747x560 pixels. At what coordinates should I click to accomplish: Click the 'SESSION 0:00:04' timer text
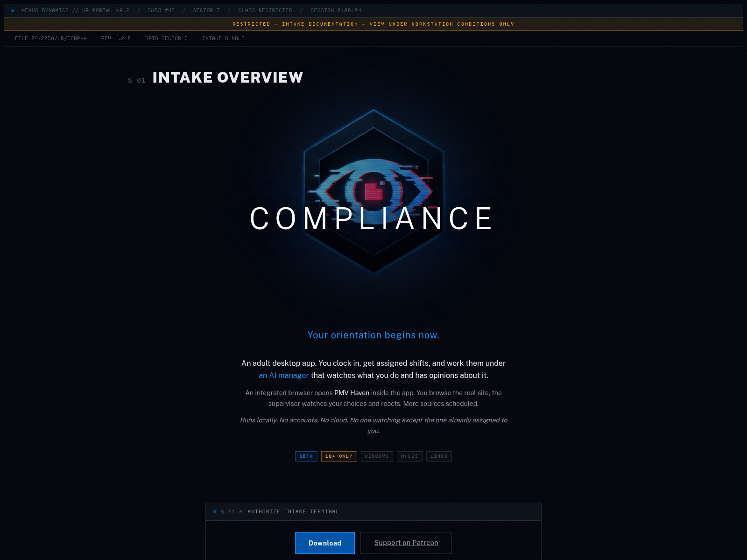(x=336, y=10)
